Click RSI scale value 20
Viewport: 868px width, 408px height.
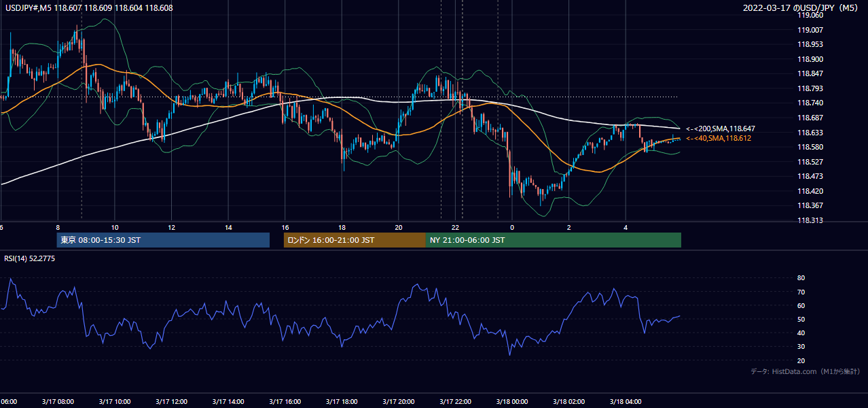pos(801,360)
